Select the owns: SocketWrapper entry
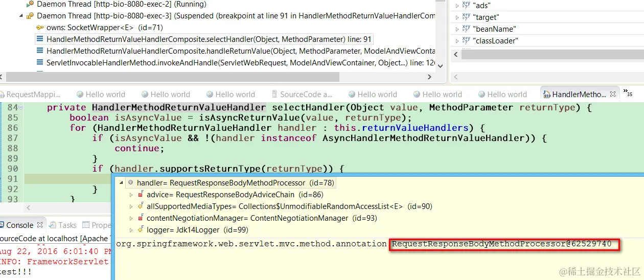The width and height of the screenshot is (644, 280). click(x=105, y=28)
